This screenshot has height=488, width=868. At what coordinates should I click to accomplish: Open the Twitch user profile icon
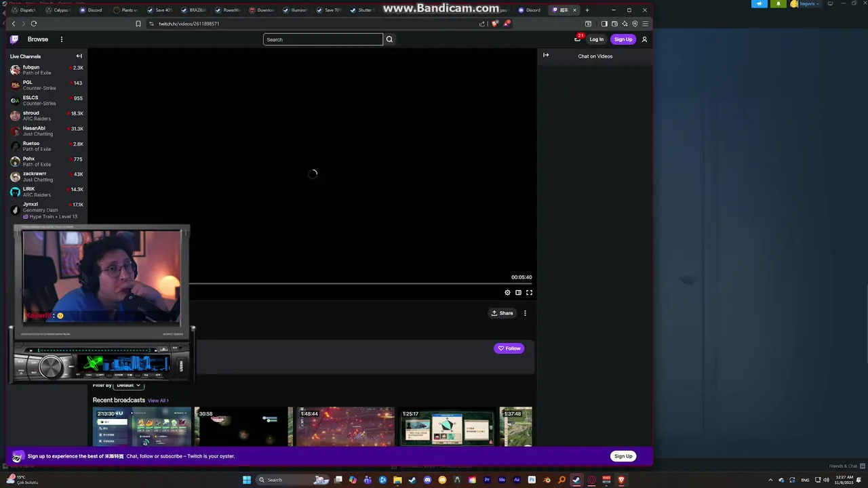click(x=644, y=39)
